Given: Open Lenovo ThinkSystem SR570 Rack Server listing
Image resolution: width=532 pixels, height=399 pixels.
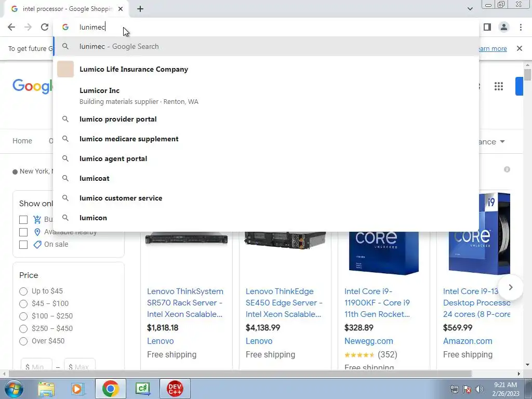Looking at the screenshot, I should 185,303.
